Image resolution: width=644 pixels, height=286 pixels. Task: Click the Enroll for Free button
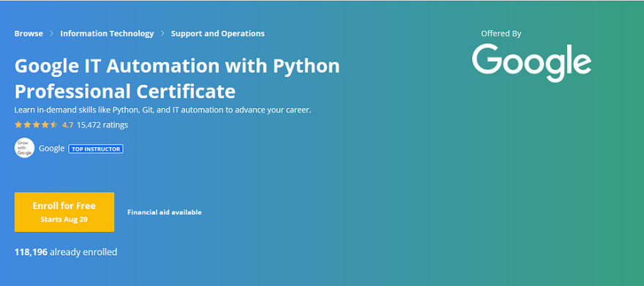[x=64, y=211]
